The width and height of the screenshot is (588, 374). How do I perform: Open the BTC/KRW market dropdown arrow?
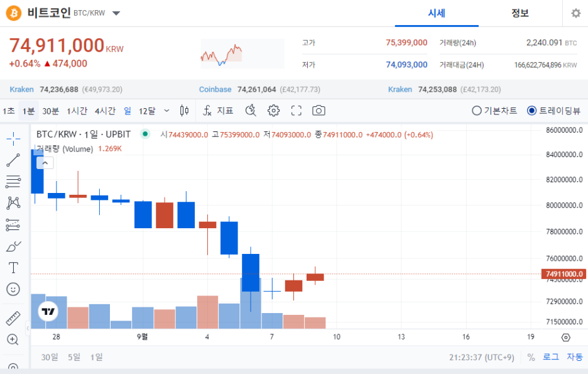tap(116, 13)
